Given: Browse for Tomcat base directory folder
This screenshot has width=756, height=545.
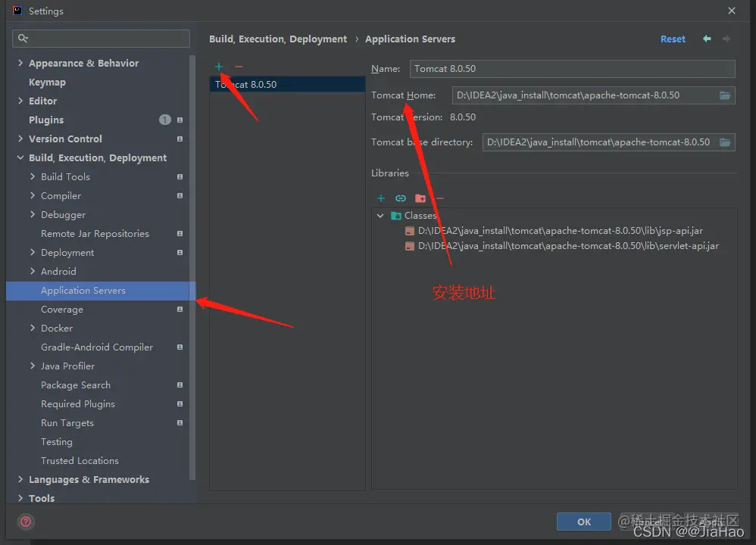Looking at the screenshot, I should click(x=725, y=142).
